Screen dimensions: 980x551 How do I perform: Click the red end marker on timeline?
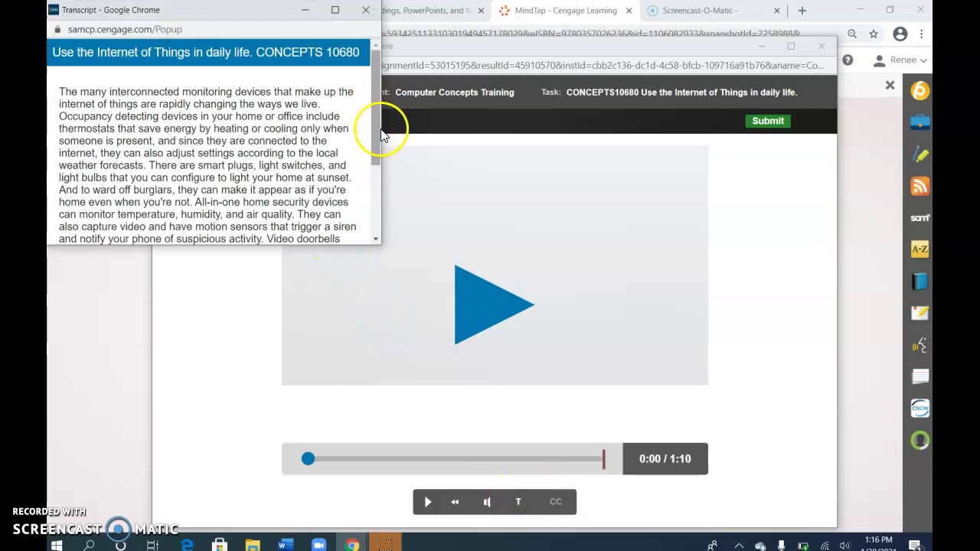(x=603, y=458)
